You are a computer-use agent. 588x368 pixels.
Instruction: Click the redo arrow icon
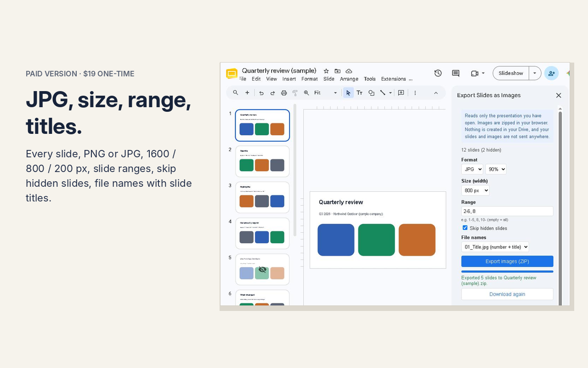272,93
